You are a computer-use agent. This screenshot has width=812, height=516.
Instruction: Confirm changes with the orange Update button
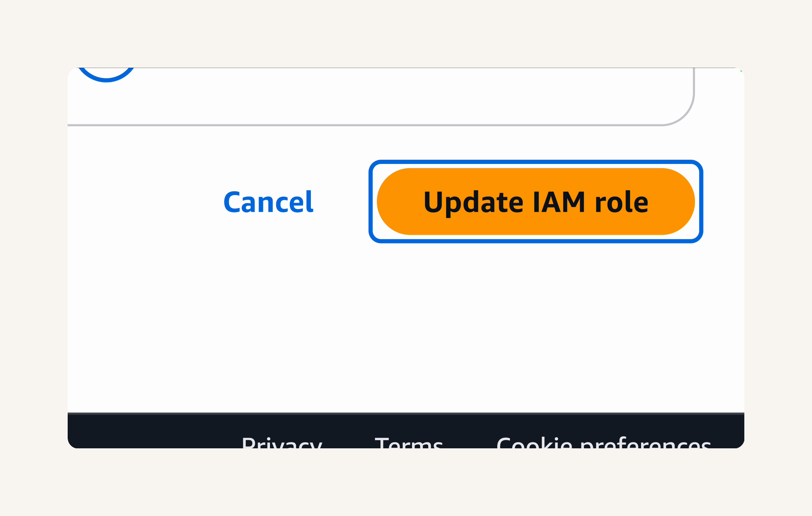[x=536, y=202]
